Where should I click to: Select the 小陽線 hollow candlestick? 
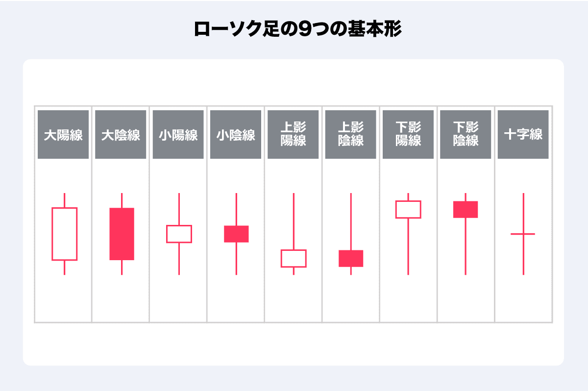pos(179,234)
